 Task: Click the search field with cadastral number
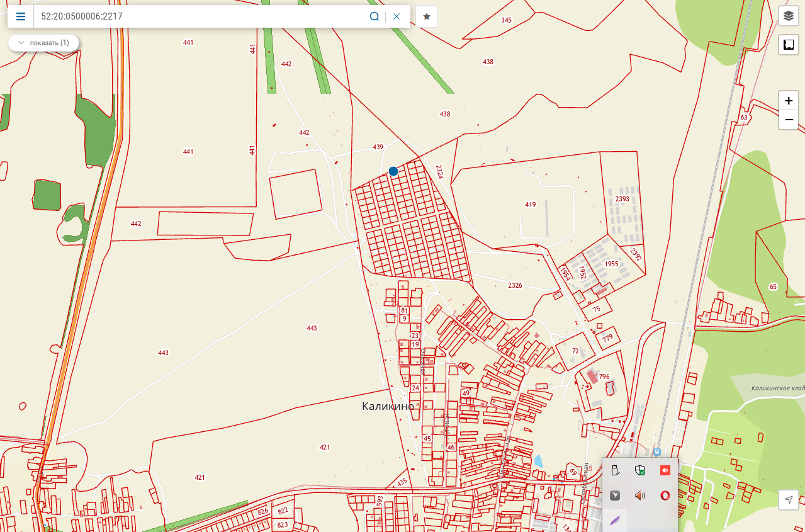201,16
